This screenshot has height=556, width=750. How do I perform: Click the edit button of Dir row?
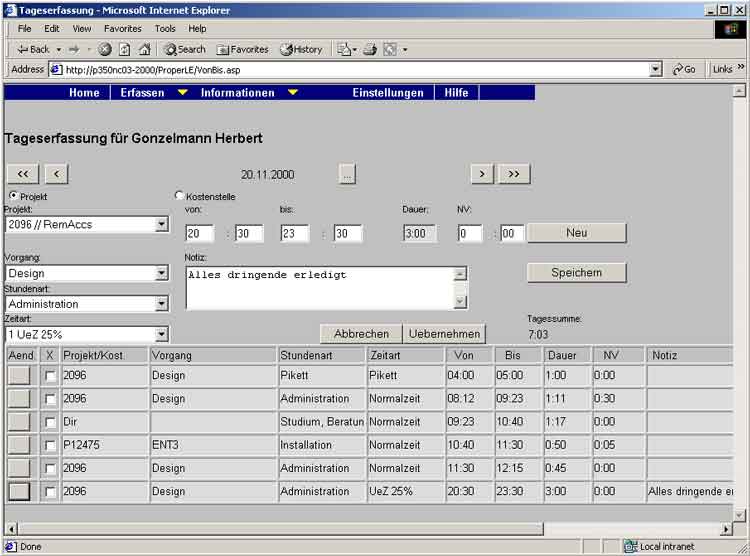19,422
